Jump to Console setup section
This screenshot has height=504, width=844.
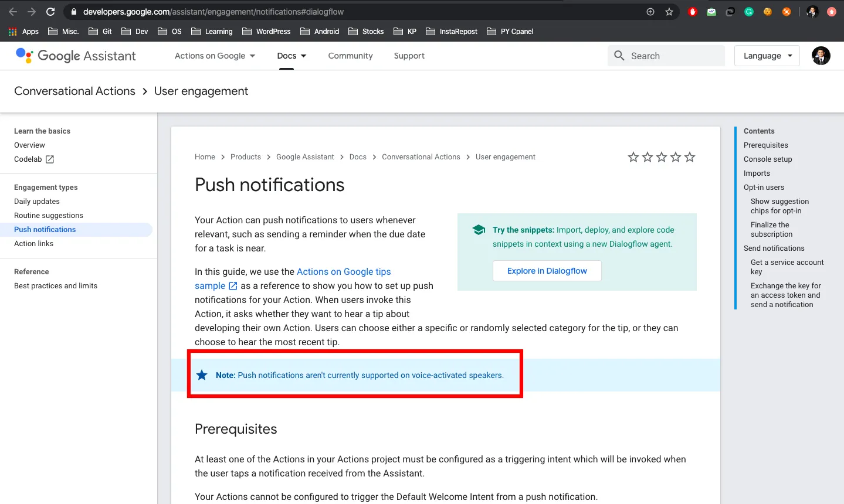(x=768, y=159)
